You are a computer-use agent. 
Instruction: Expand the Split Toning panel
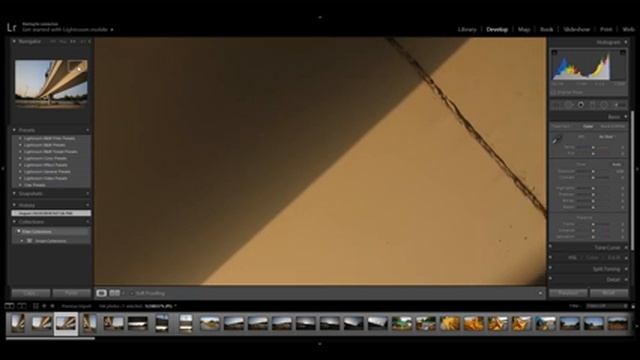click(626, 269)
